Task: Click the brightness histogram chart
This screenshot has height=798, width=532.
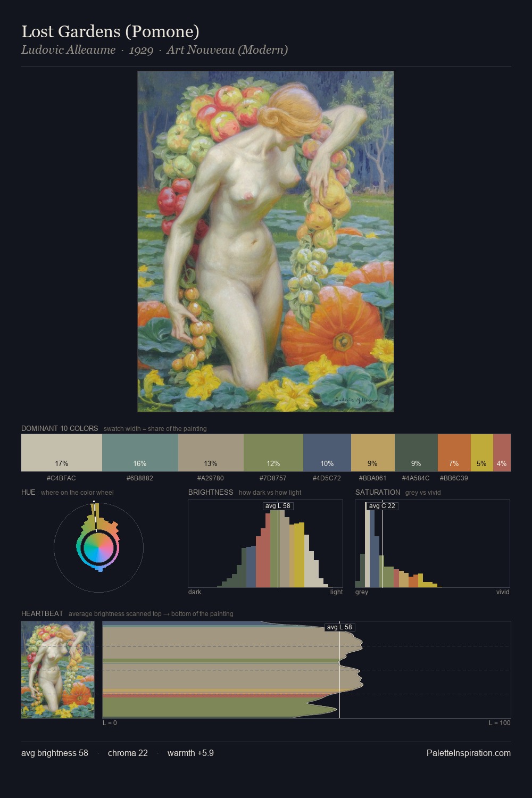Action: 265,544
